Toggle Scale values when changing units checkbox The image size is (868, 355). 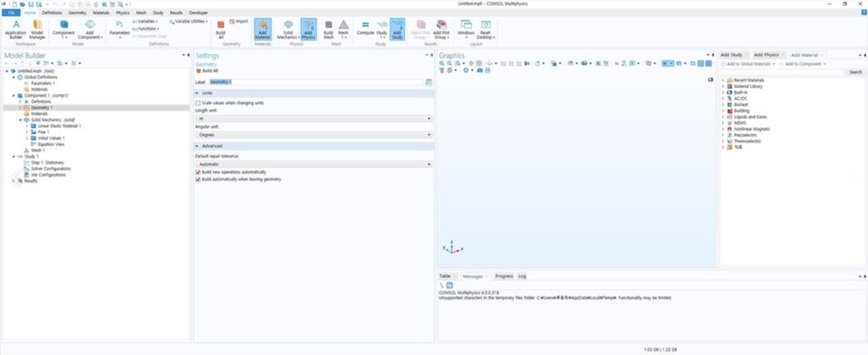(x=198, y=103)
